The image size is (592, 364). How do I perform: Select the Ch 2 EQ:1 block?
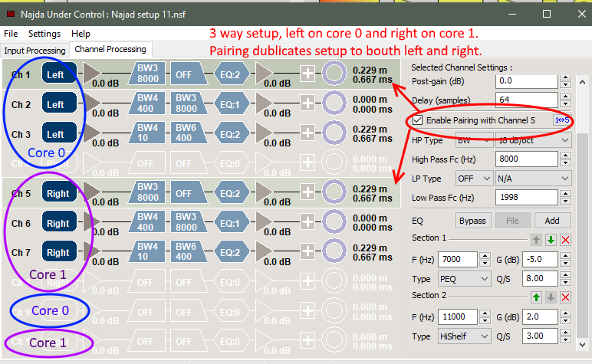(x=231, y=103)
